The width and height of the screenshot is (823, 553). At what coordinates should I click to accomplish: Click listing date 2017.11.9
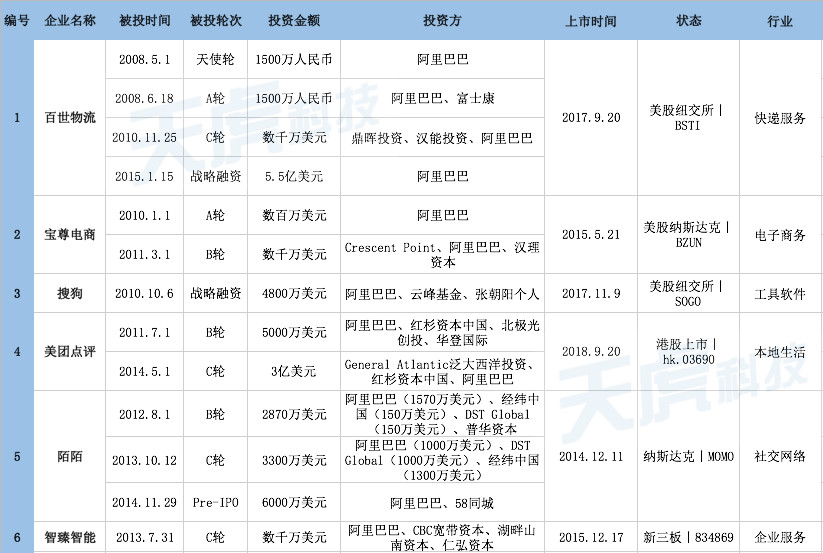coord(591,293)
